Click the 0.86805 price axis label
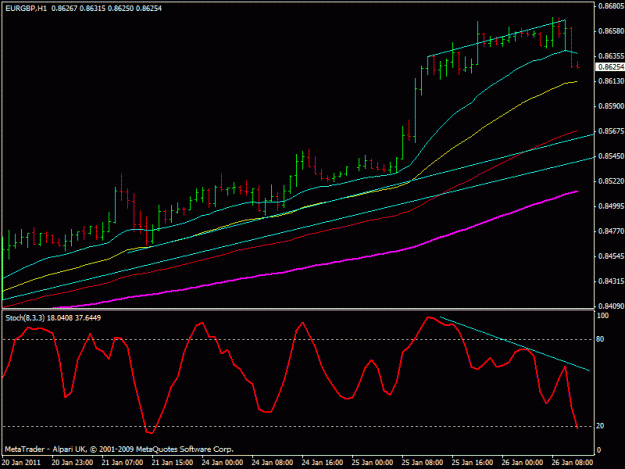The height and width of the screenshot is (469, 625). [x=611, y=6]
